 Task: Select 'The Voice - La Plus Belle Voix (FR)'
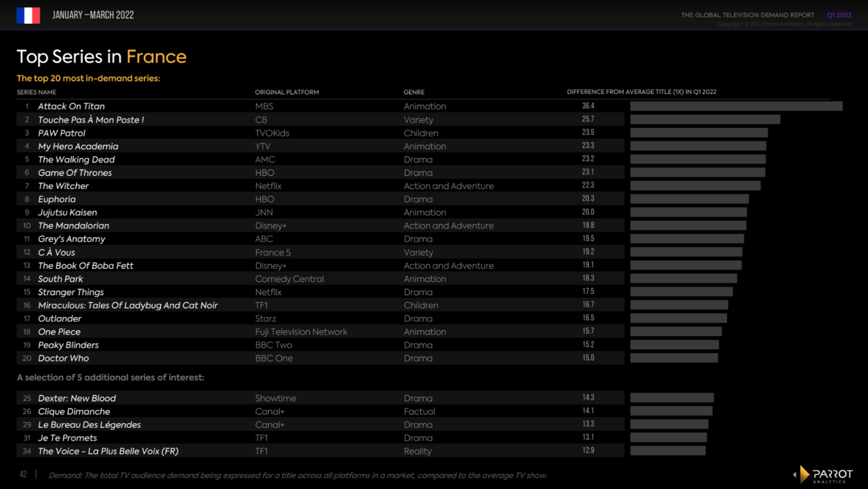(108, 451)
